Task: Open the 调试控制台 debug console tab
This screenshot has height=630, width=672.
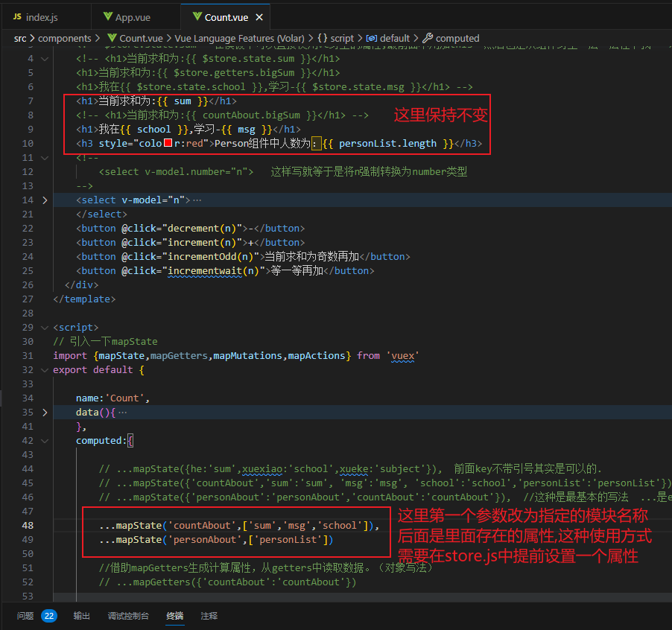Action: [128, 615]
